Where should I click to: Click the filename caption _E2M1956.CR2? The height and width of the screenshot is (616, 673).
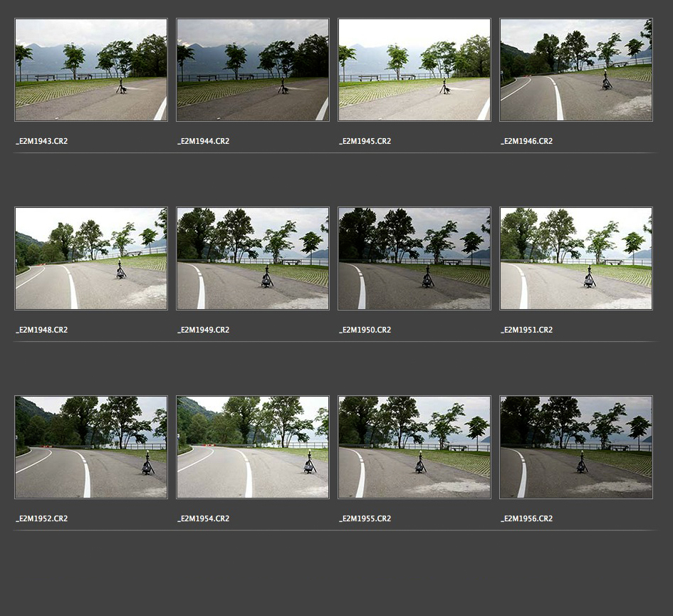526,518
